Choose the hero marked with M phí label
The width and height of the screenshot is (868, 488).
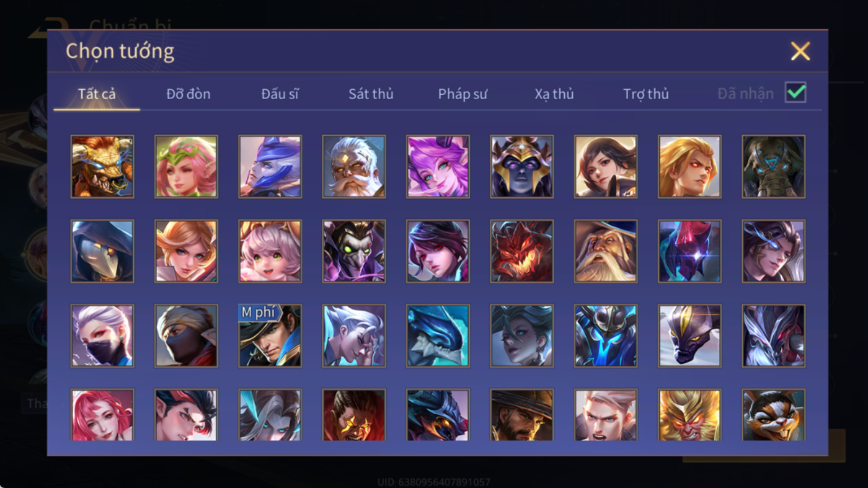[x=270, y=335]
